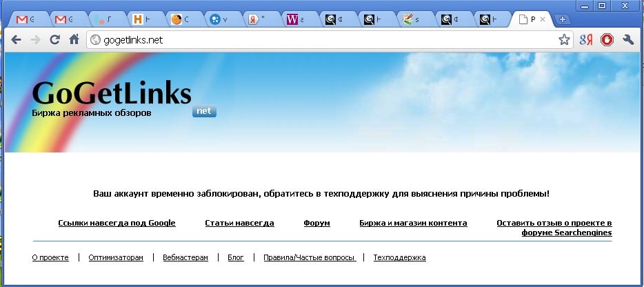
Task: Open the wrench settings menu
Action: click(628, 40)
